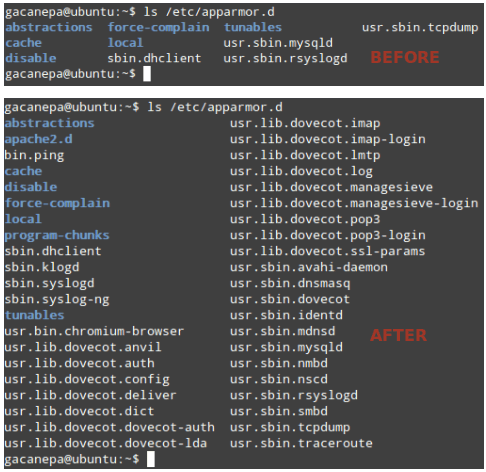
Task: Click the cursor block in top terminal
Action: click(147, 74)
